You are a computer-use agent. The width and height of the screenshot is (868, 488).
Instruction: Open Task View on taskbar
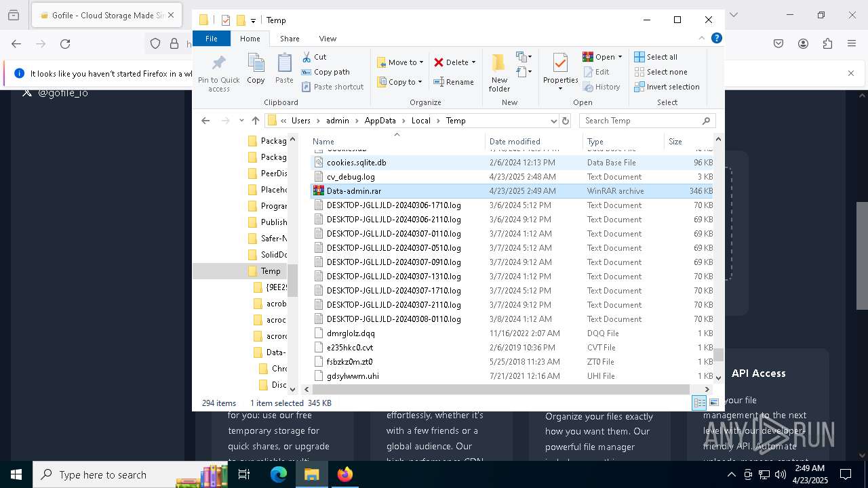245,474
